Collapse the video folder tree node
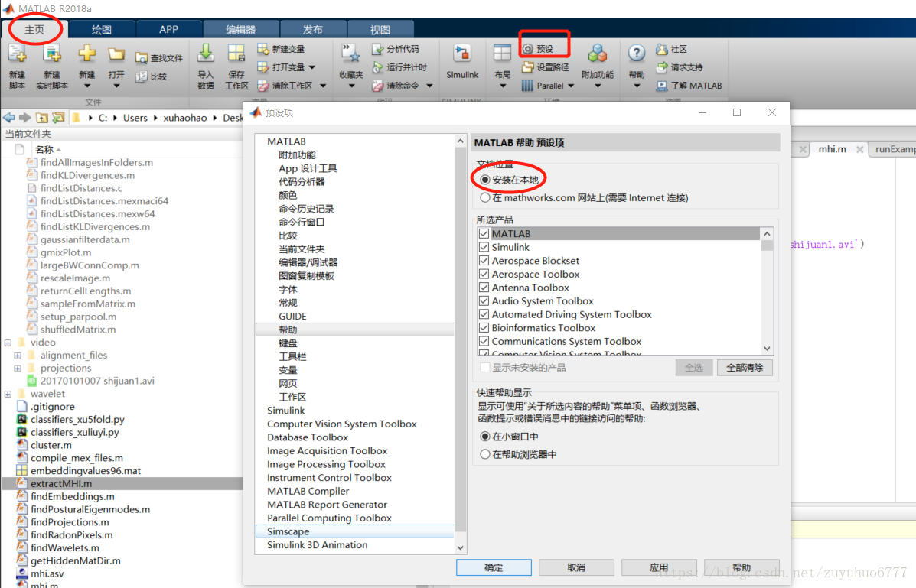This screenshot has width=916, height=588. point(8,343)
